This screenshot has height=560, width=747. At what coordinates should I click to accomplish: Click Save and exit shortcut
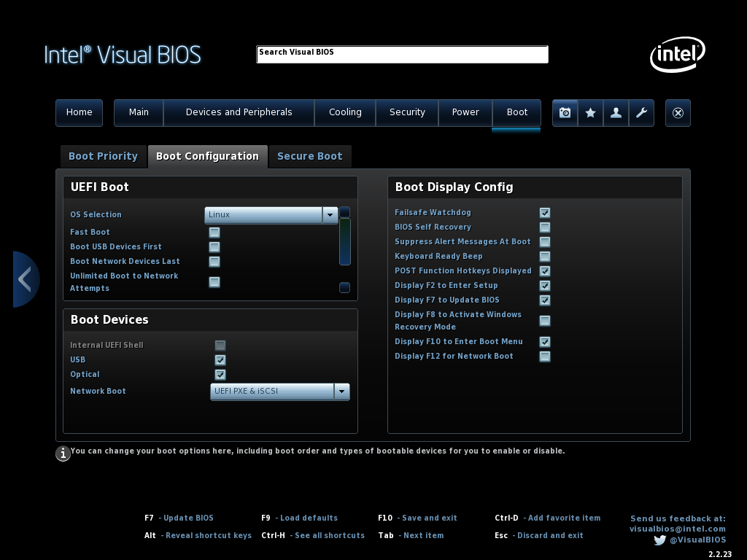click(x=417, y=518)
